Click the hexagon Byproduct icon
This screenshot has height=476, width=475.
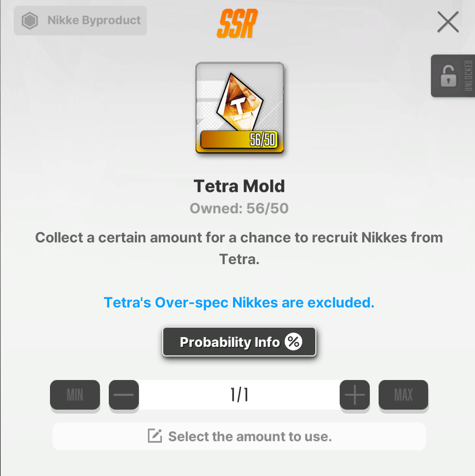(30, 21)
